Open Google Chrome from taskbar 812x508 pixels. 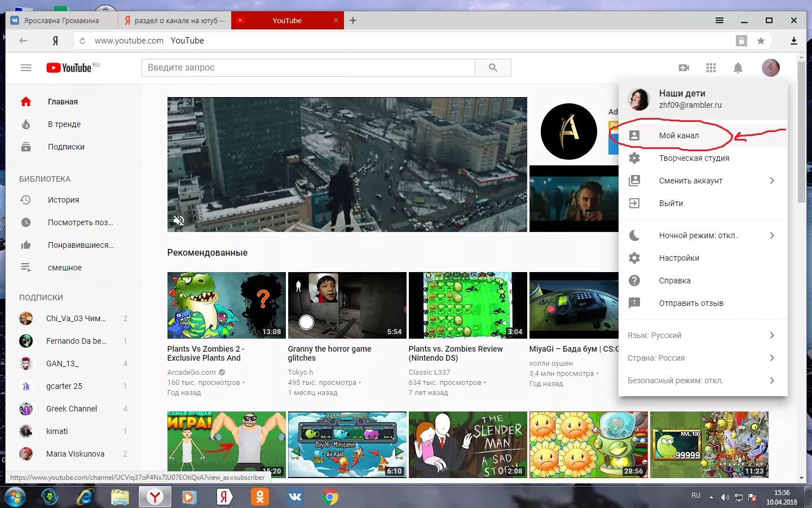(x=330, y=497)
